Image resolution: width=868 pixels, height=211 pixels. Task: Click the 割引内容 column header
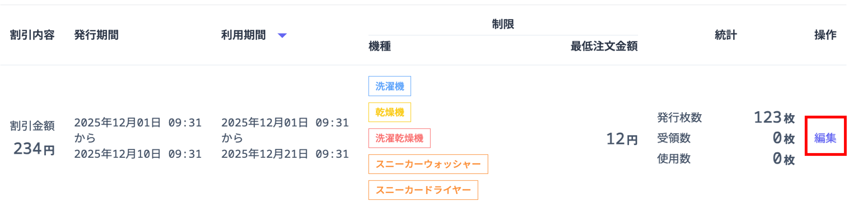click(32, 35)
